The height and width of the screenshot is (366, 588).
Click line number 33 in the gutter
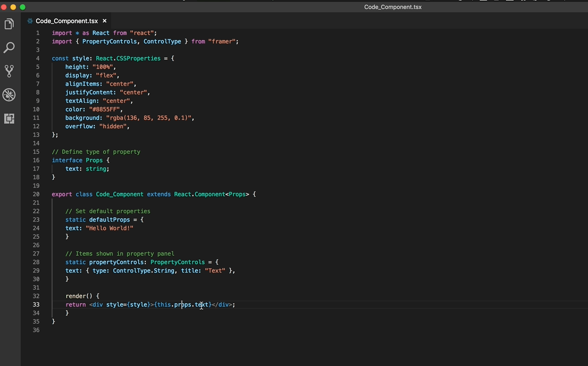pyautogui.click(x=36, y=305)
